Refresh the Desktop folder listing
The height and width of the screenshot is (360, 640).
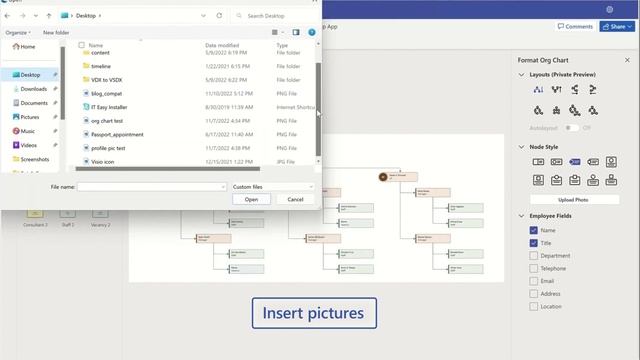(x=219, y=16)
